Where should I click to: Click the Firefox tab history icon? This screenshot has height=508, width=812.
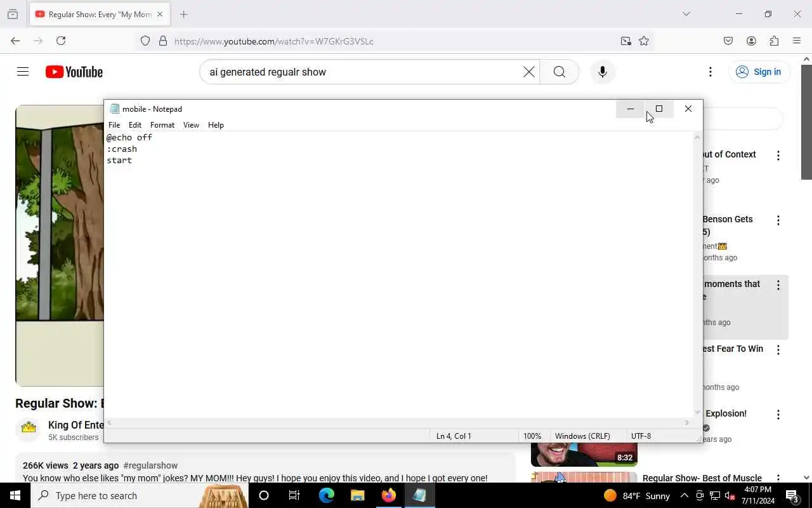point(12,14)
